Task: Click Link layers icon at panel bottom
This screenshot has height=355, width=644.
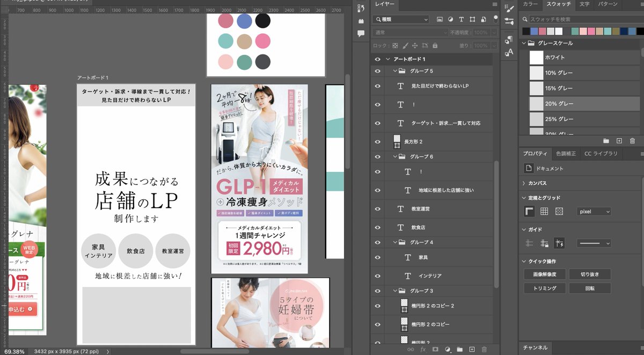Action: pyautogui.click(x=411, y=349)
